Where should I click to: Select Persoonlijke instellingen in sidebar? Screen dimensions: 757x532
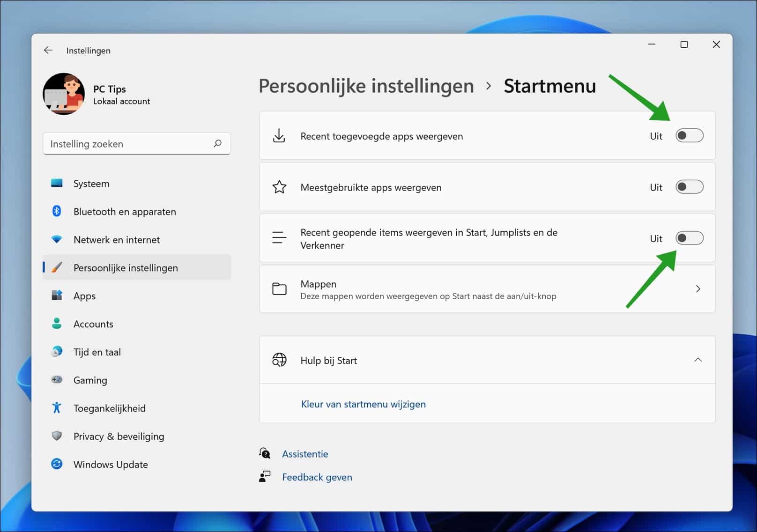[x=136, y=268]
